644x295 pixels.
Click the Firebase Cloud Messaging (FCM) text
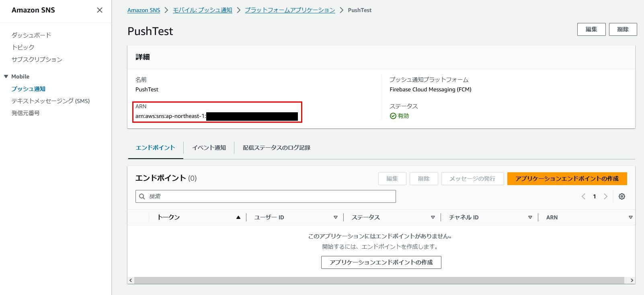[x=430, y=89]
